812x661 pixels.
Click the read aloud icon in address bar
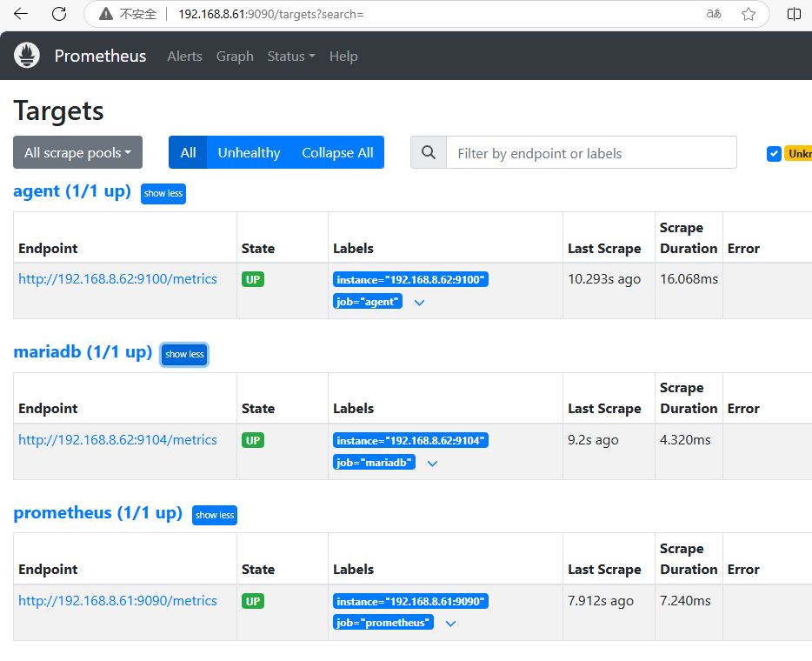coord(714,14)
